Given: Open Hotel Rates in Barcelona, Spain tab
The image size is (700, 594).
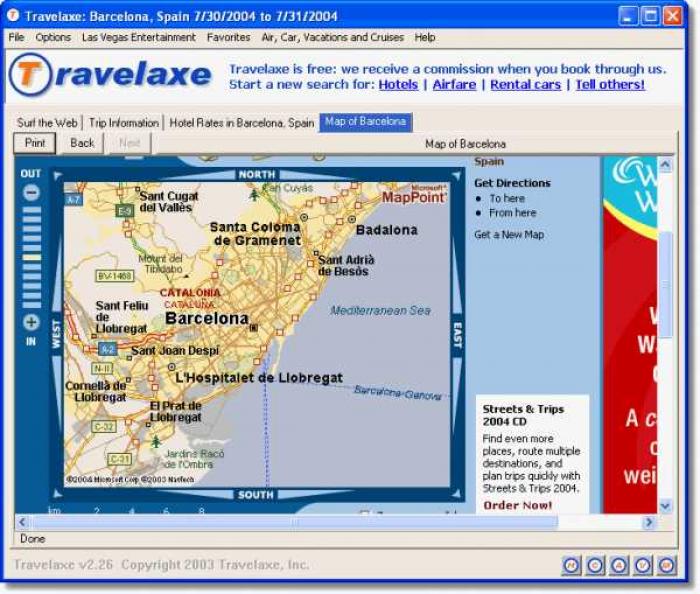Looking at the screenshot, I should 242,122.
